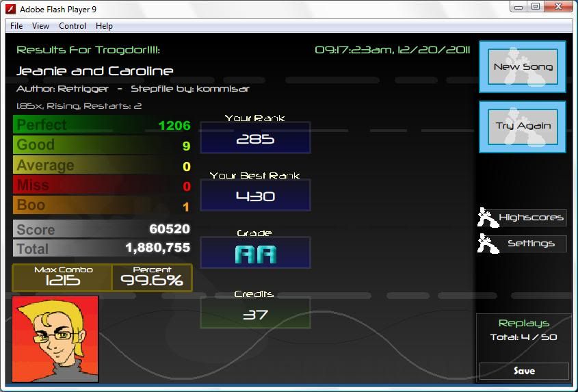Click the green Perfect score bar
Image resolution: width=578 pixels, height=392 pixels.
click(101, 125)
